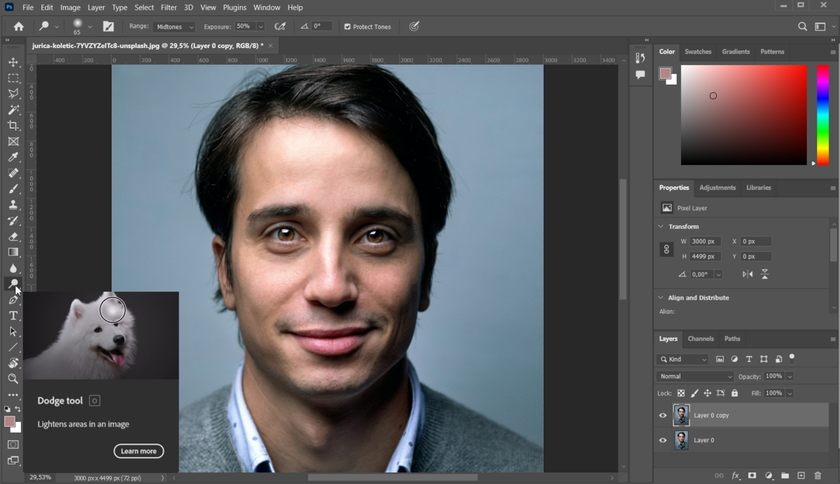This screenshot has width=840, height=484.
Task: Hide the Layer 0 copy layer
Action: [x=662, y=415]
